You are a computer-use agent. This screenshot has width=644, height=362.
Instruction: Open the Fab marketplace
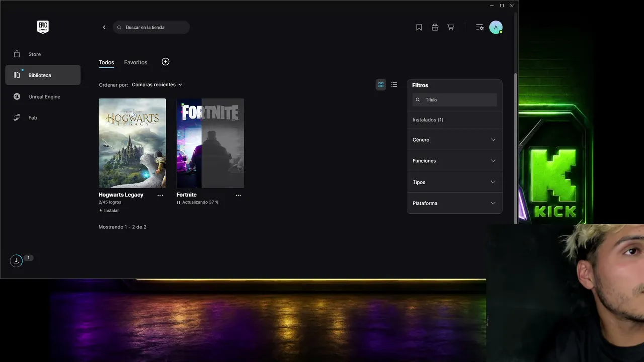[x=43, y=118]
